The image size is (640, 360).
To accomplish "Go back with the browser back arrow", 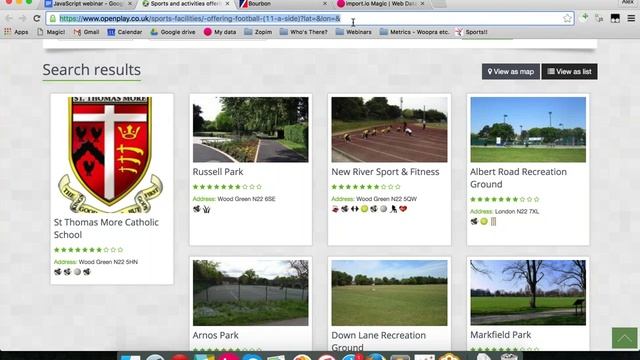I will (x=9, y=18).
